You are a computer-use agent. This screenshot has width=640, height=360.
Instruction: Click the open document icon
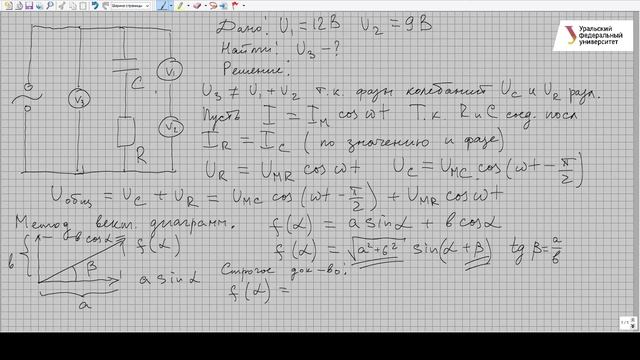coord(19,6)
